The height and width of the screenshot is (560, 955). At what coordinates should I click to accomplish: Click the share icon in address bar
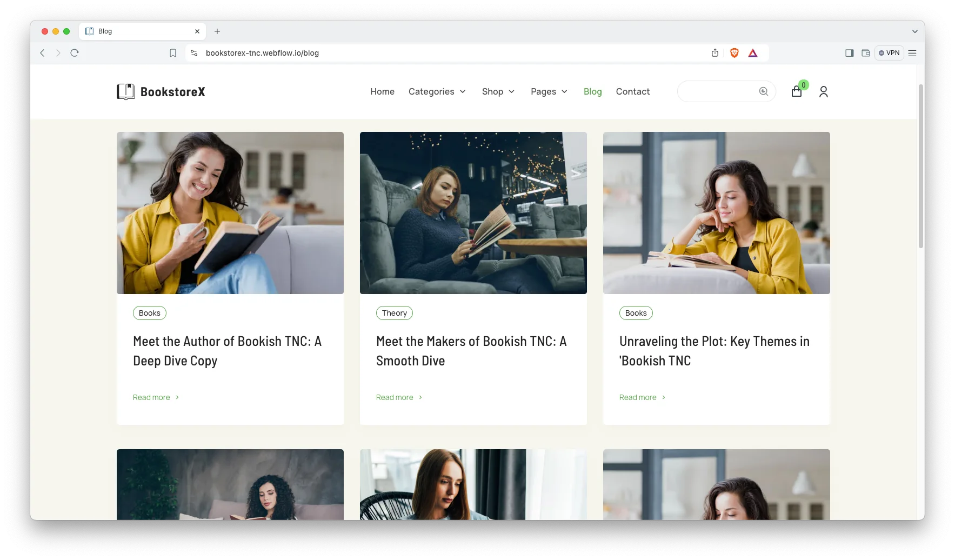pos(715,53)
